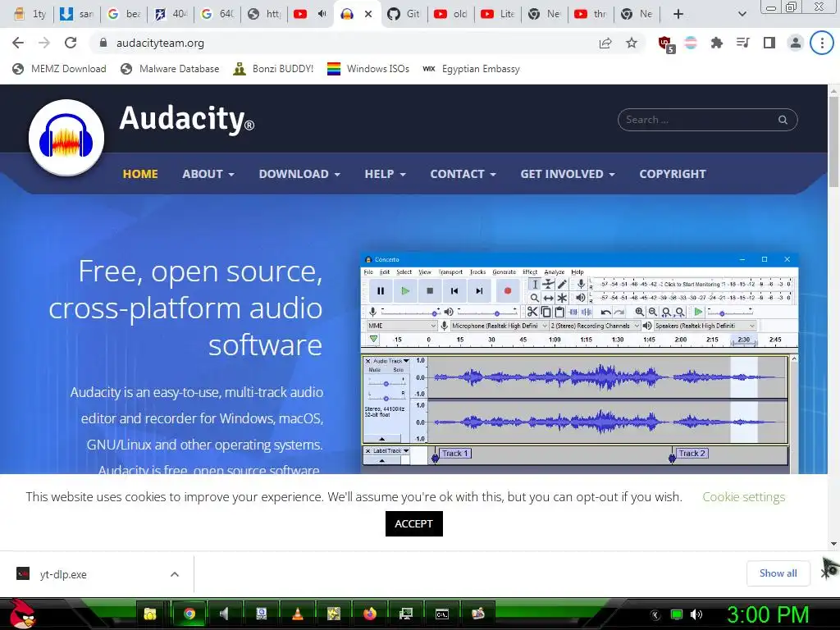Open Malware Database bookmark
The image size is (840, 630).
click(x=170, y=69)
